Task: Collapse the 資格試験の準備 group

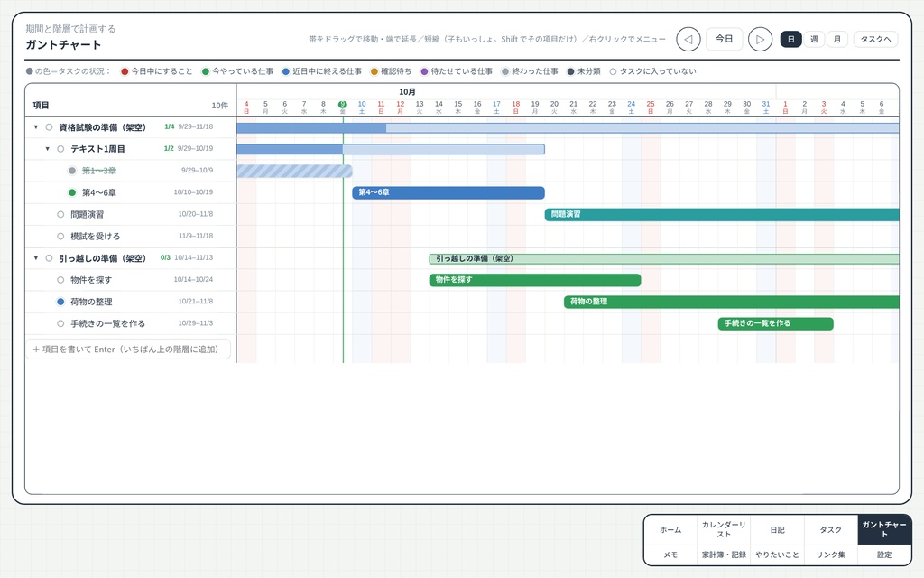Action: 36,127
